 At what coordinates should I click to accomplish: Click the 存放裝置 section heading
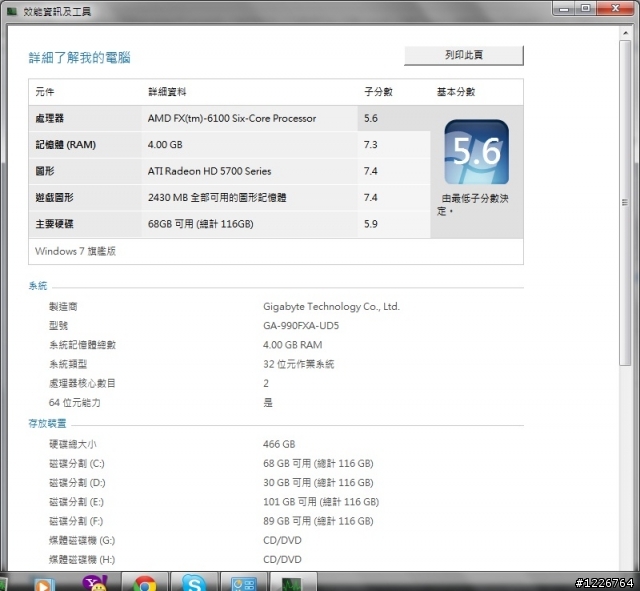(x=47, y=424)
